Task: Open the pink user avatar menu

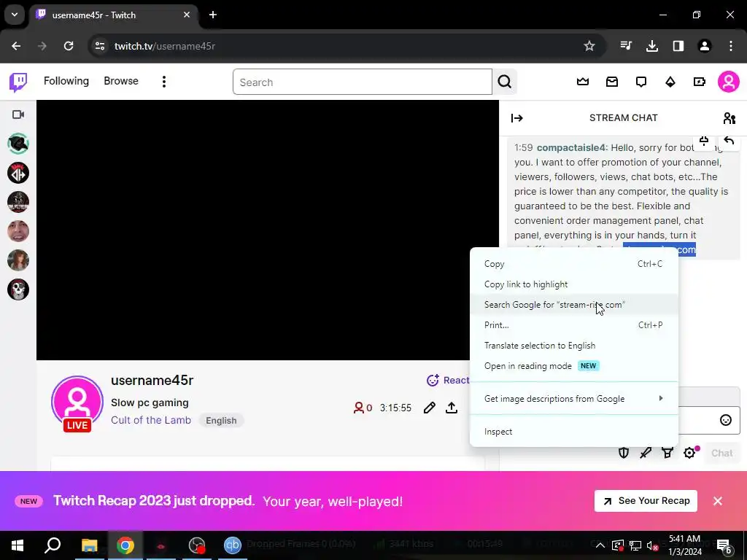Action: (x=729, y=82)
